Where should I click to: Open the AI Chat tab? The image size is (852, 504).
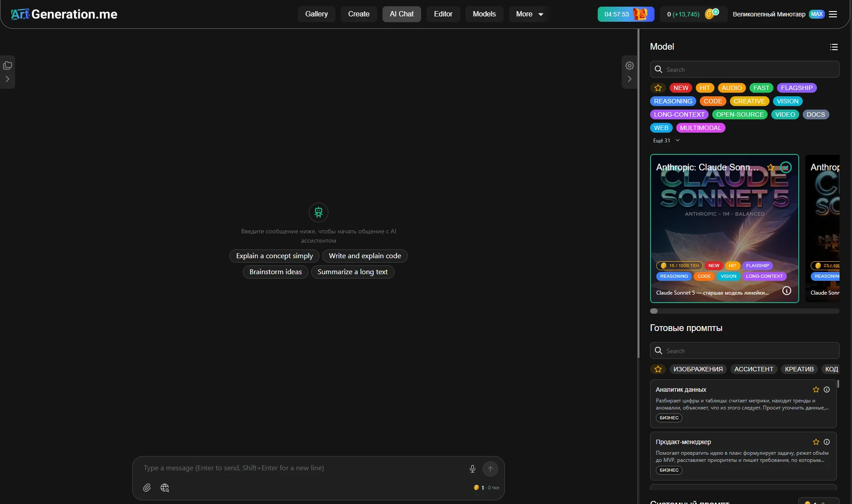tap(402, 14)
